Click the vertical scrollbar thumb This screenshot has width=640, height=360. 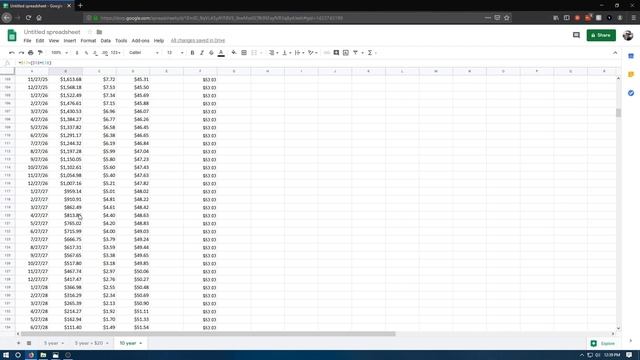pos(618,113)
